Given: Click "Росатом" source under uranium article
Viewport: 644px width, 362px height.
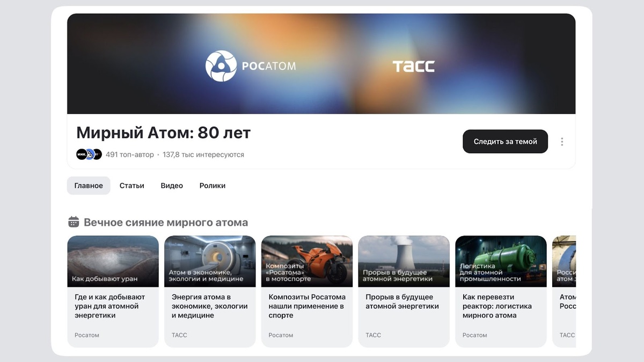Looking at the screenshot, I should [87, 335].
